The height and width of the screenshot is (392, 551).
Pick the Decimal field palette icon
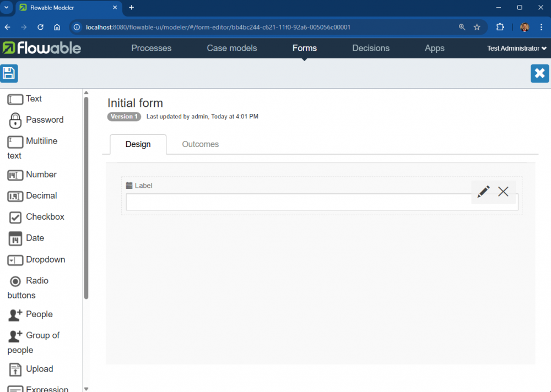point(15,196)
